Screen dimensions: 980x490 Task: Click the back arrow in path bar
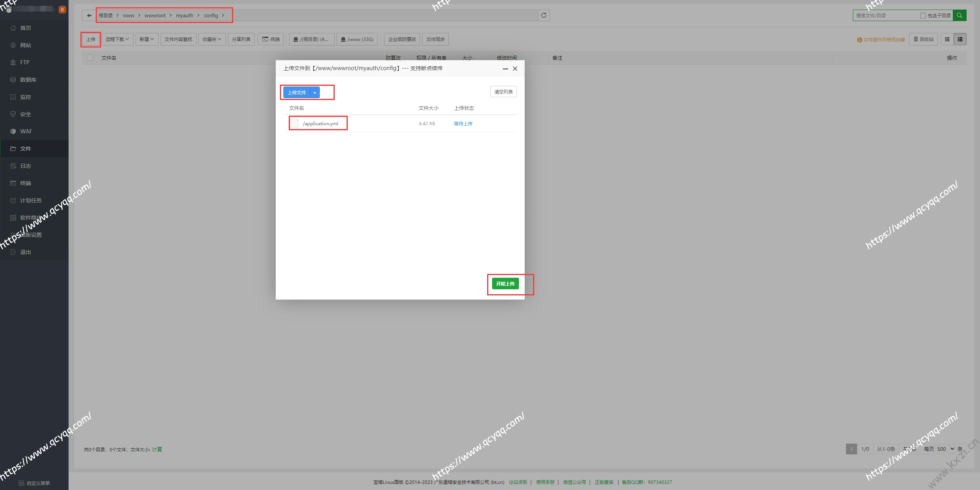(89, 15)
